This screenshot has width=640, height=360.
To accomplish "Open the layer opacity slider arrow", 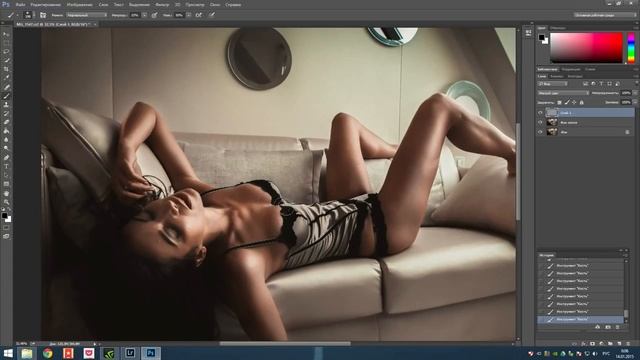I will (x=635, y=93).
